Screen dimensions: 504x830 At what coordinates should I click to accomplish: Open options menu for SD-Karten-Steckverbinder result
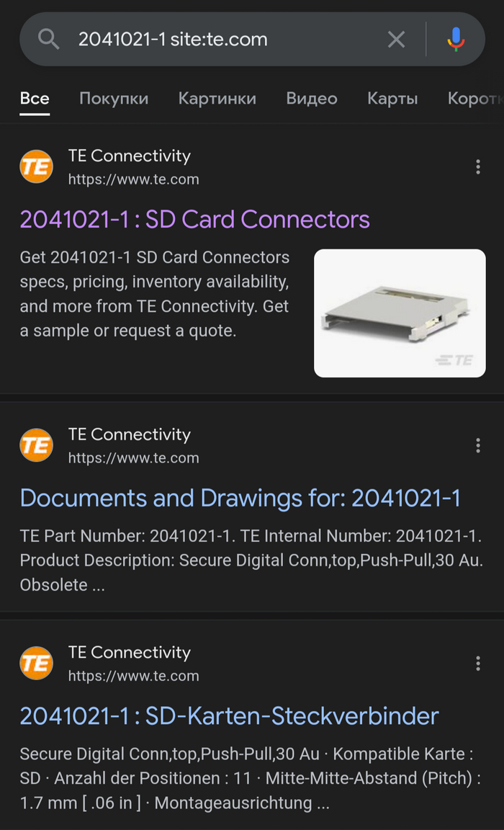477,664
